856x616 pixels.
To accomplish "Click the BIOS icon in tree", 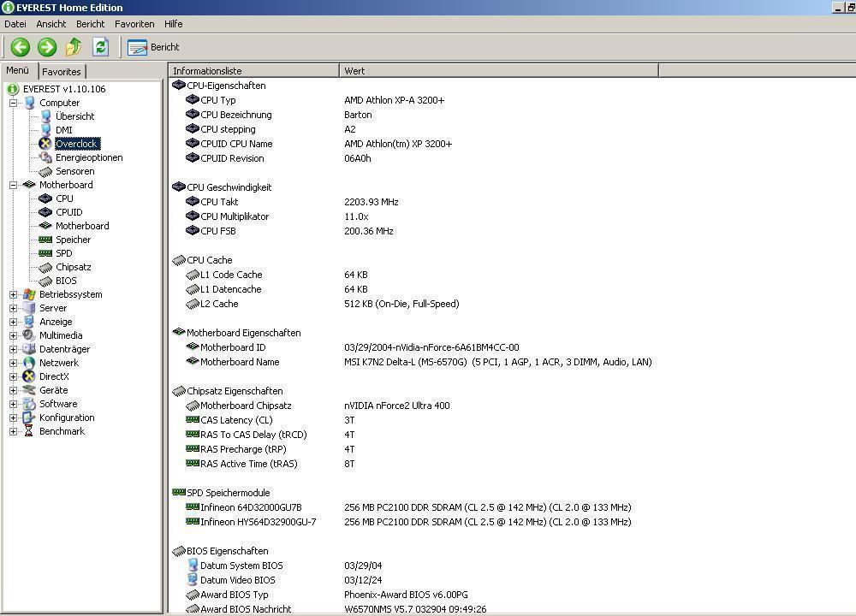I will click(x=46, y=281).
